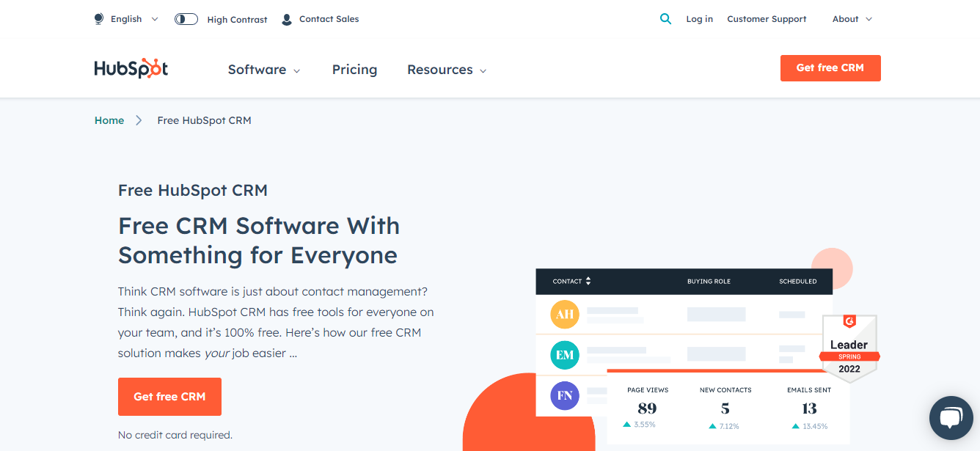Click the No credit card required text
The width and height of the screenshot is (980, 451).
tap(175, 435)
